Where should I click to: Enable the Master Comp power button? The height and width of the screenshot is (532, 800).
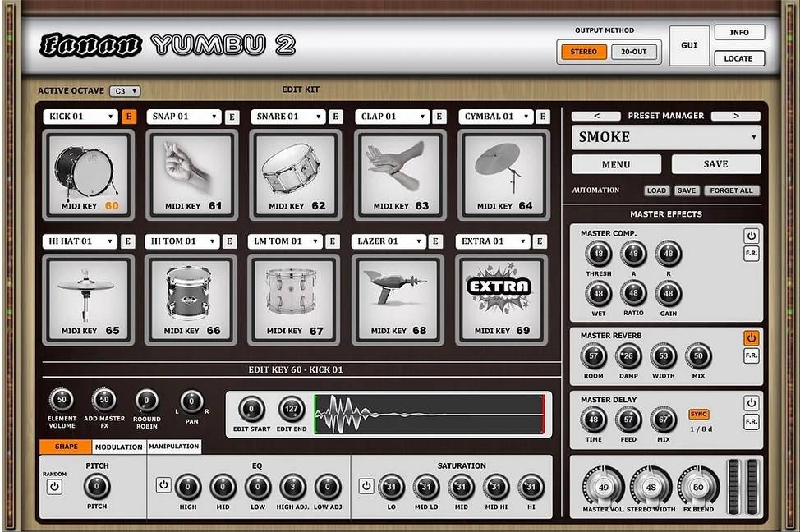751,236
